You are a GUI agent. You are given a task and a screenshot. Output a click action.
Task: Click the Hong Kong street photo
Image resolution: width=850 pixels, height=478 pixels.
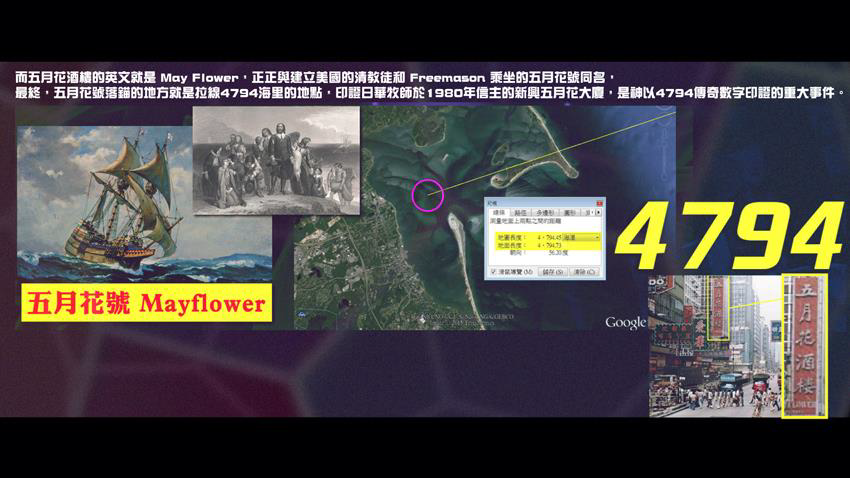[715, 346]
